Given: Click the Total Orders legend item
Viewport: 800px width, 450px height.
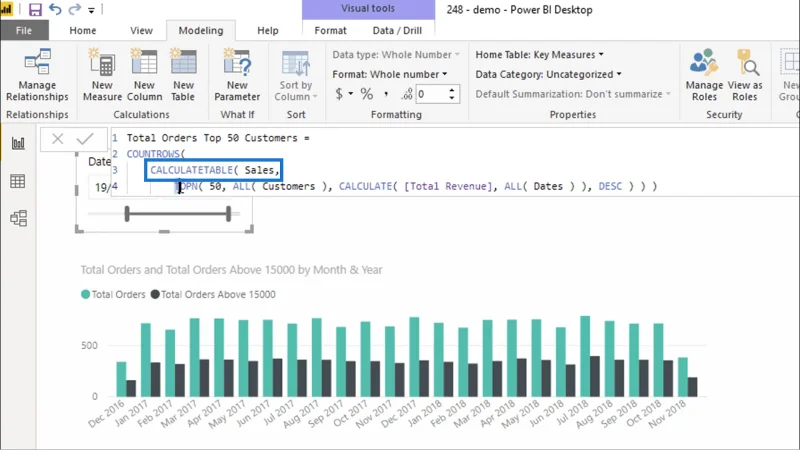Looking at the screenshot, I should 113,294.
